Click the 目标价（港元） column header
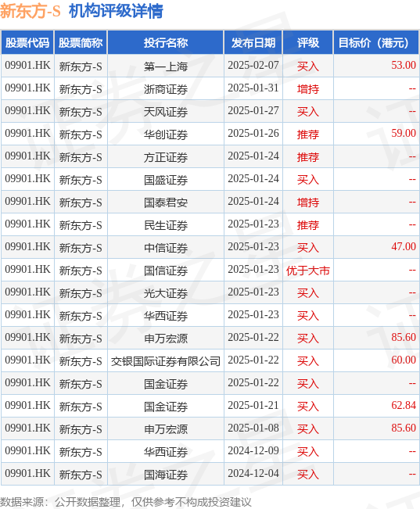 (376, 42)
